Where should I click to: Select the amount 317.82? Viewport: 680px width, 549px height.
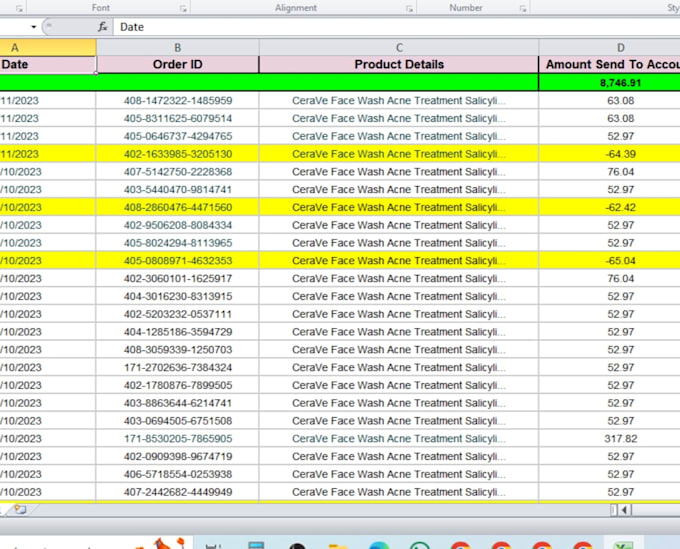[x=609, y=438]
